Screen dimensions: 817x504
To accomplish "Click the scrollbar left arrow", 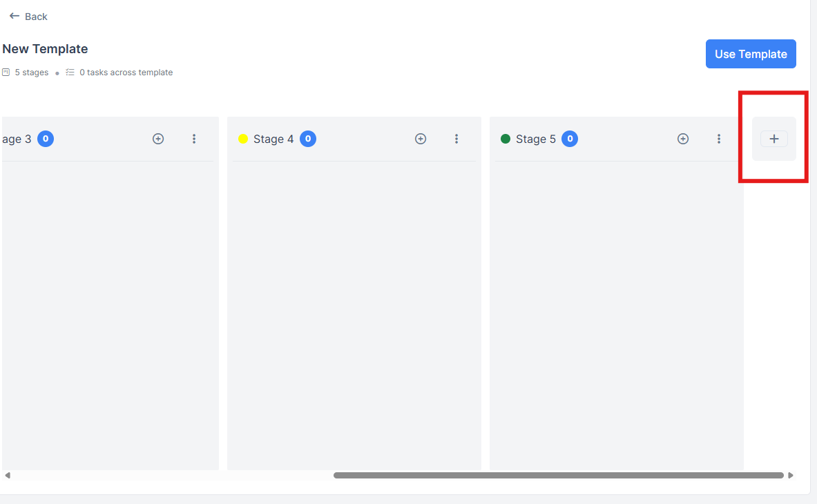I will 8,476.
